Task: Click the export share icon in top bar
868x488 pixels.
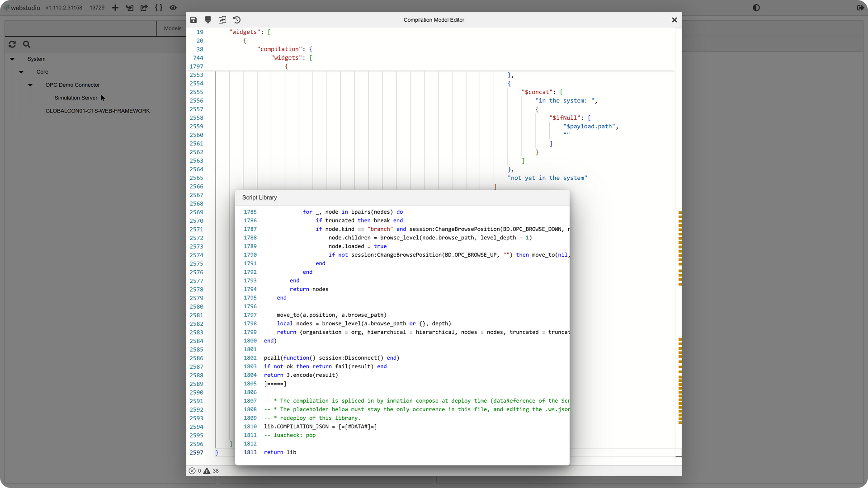Action: (144, 8)
